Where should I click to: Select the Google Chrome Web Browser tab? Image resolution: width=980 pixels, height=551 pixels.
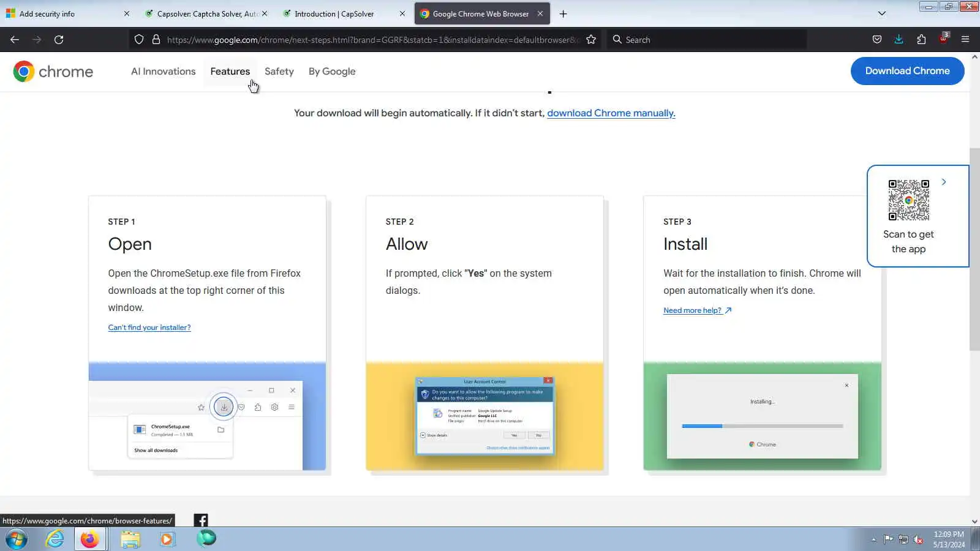481,13
